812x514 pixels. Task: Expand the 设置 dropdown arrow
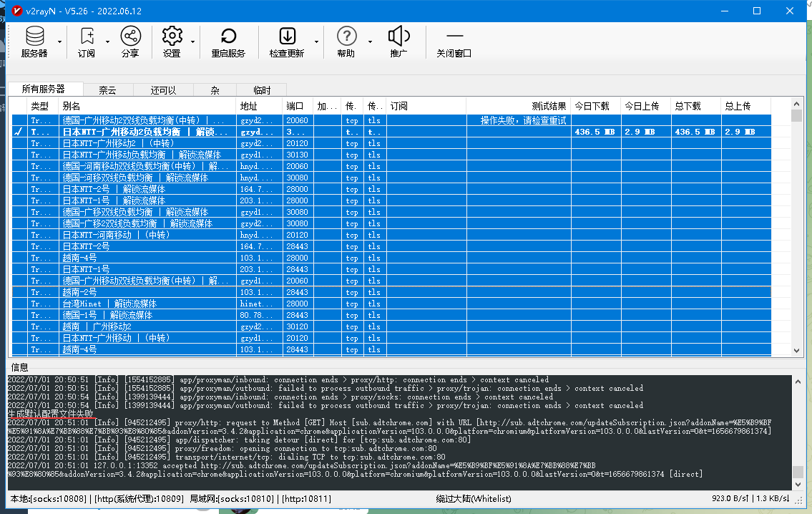coord(192,42)
